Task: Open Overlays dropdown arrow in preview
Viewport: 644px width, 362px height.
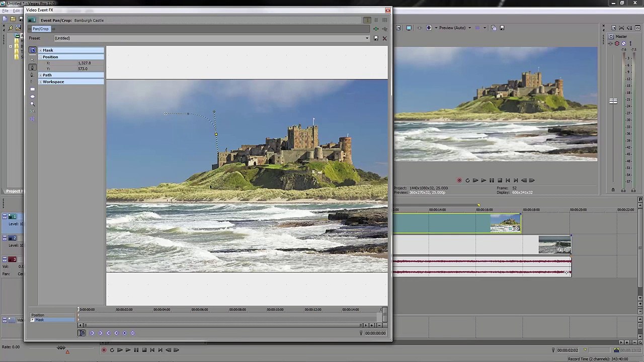Action: point(485,28)
